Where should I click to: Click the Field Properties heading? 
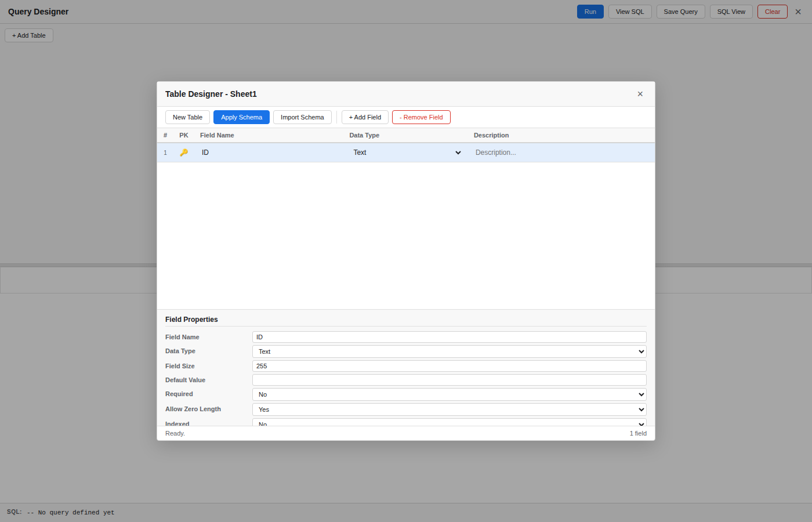[x=191, y=320]
